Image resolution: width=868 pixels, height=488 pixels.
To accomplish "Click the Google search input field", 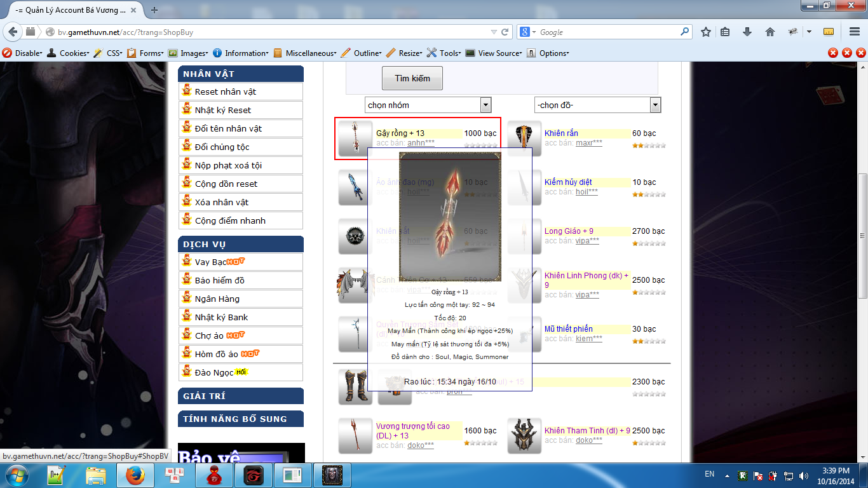I will [608, 32].
